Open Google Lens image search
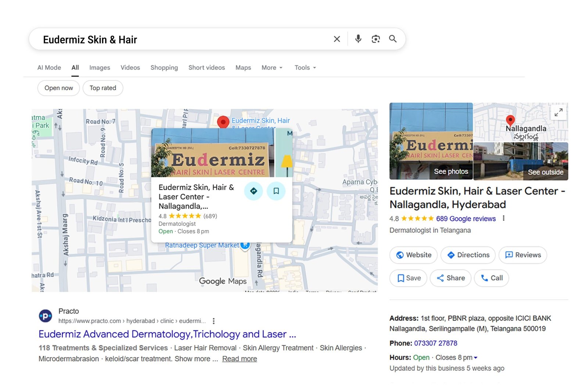588x392 pixels. tap(376, 39)
